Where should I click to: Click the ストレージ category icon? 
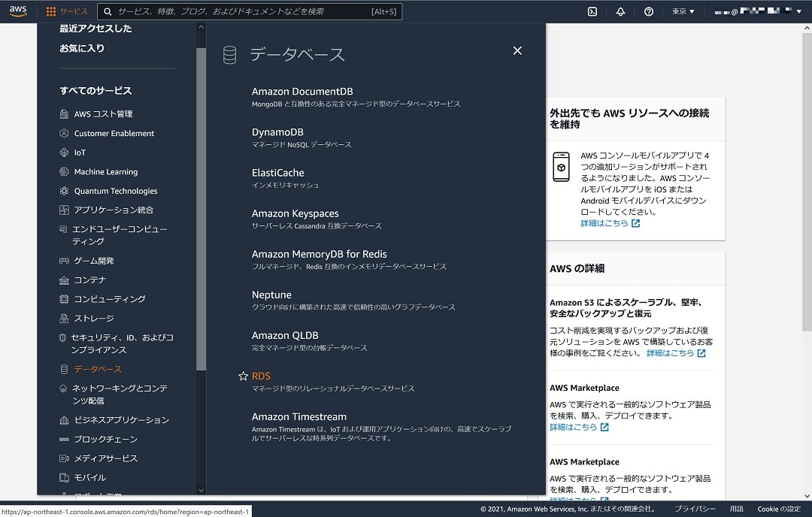(x=64, y=319)
